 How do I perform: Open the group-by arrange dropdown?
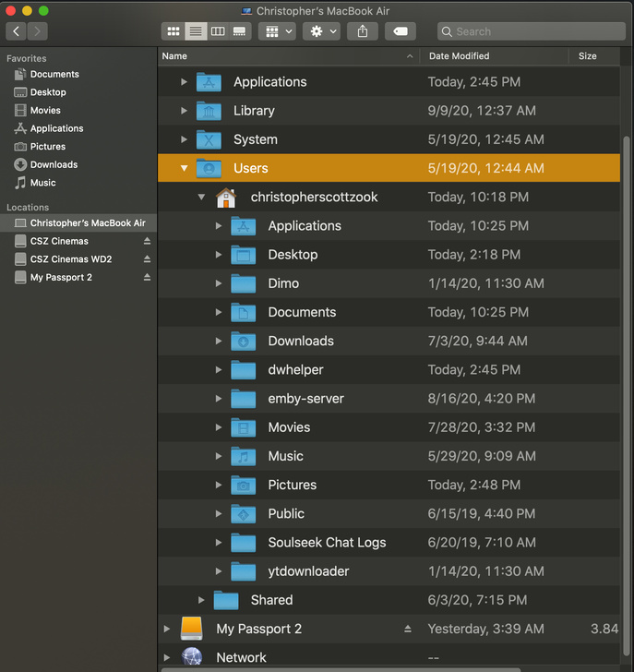click(x=277, y=31)
